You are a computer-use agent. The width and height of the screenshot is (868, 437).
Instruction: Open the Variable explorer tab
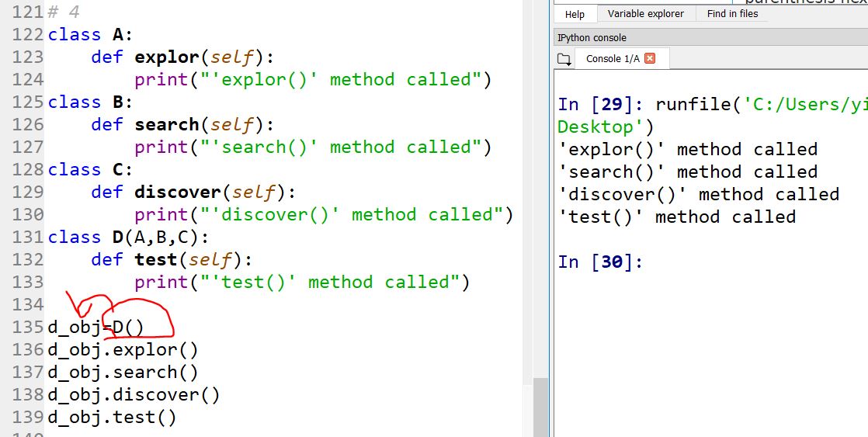[x=645, y=14]
